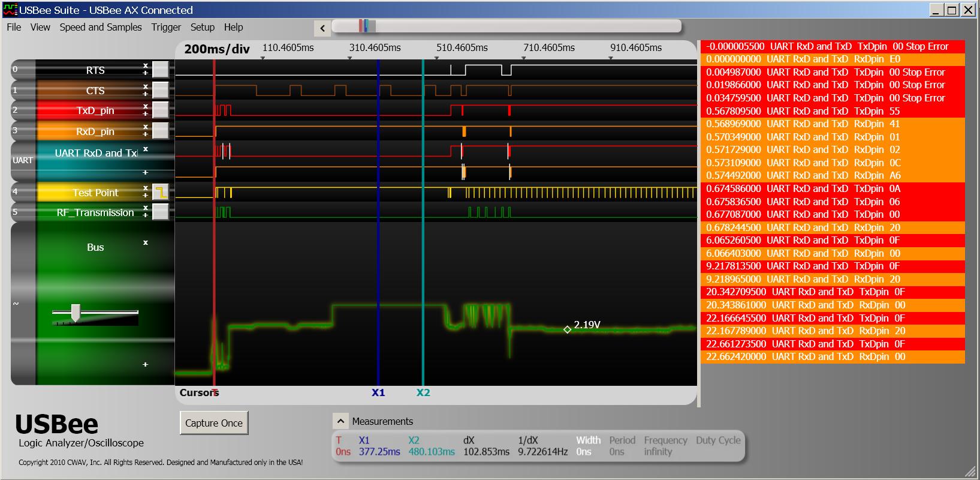
Task: Click the Bus channel voltage scale slider
Action: tap(76, 313)
